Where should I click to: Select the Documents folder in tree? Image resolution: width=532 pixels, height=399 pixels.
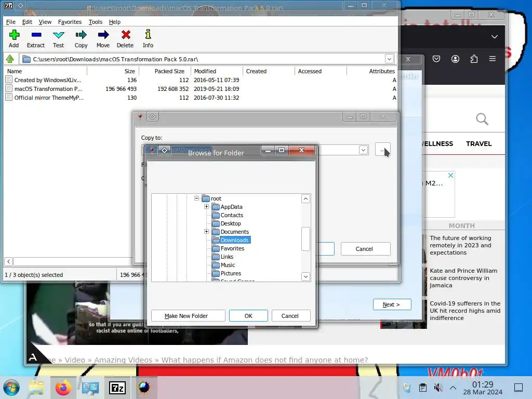click(230, 232)
